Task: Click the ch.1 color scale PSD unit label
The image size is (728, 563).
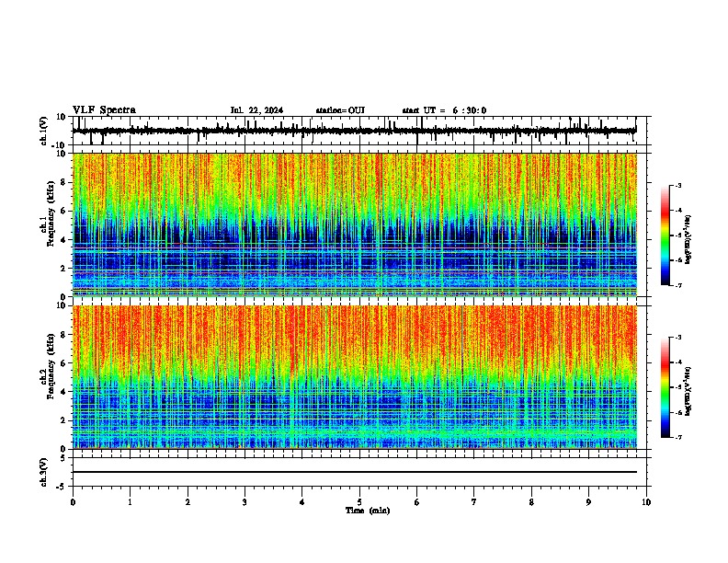Action: click(688, 240)
